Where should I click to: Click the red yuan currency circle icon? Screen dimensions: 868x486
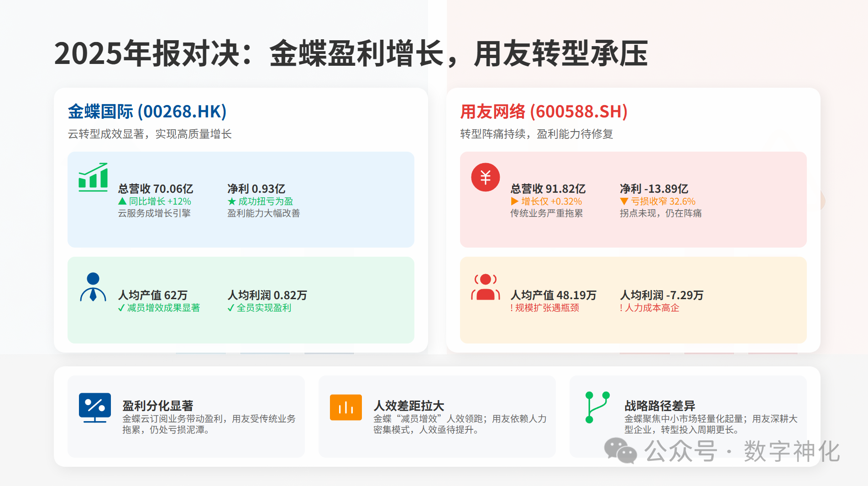click(x=485, y=177)
